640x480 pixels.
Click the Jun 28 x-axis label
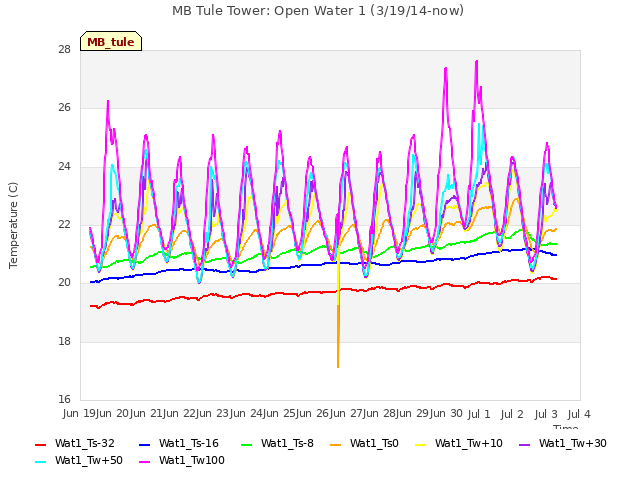379,414
